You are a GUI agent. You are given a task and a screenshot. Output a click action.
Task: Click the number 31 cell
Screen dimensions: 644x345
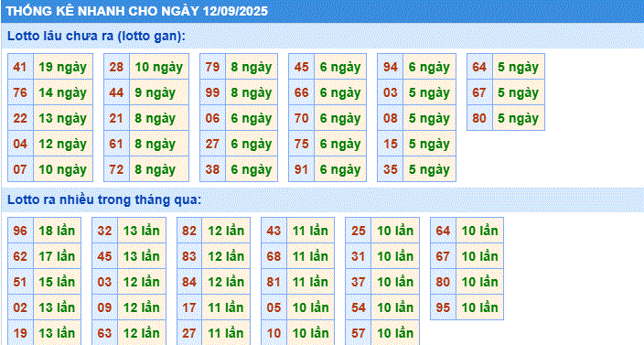point(359,256)
